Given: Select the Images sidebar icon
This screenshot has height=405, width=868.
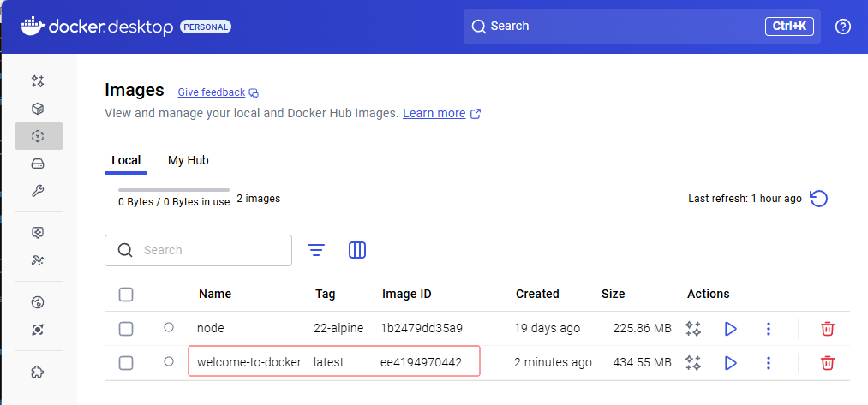Looking at the screenshot, I should 39,136.
